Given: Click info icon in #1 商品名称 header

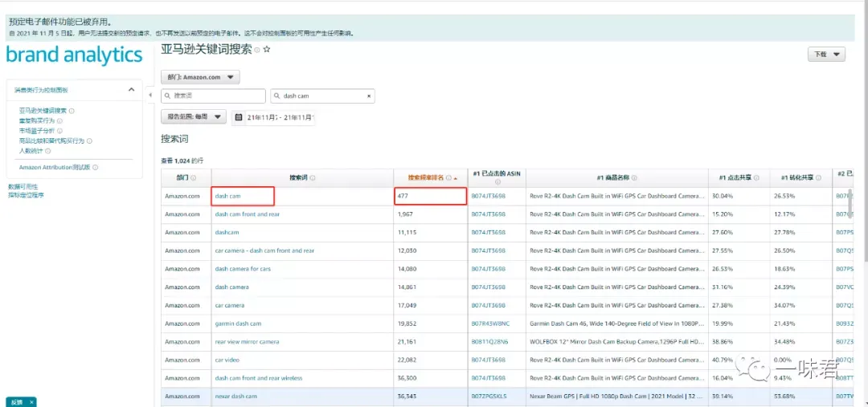Looking at the screenshot, I should click(x=634, y=178).
